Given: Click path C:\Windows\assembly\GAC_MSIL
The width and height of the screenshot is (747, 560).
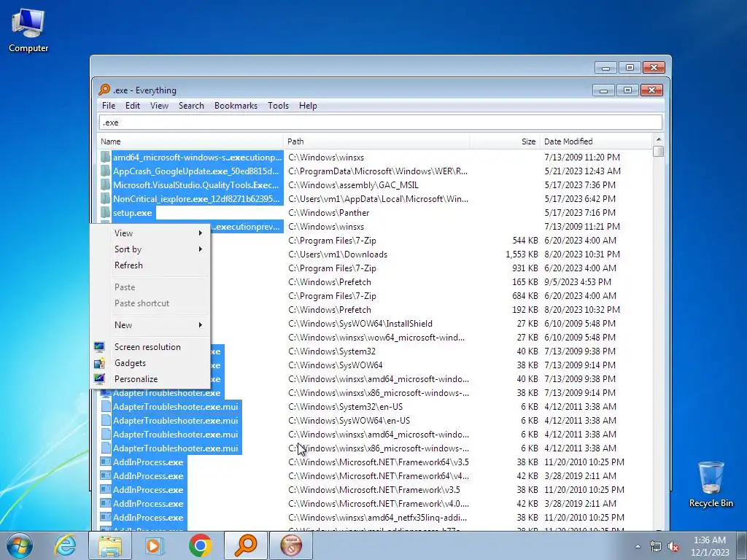Looking at the screenshot, I should [x=354, y=184].
